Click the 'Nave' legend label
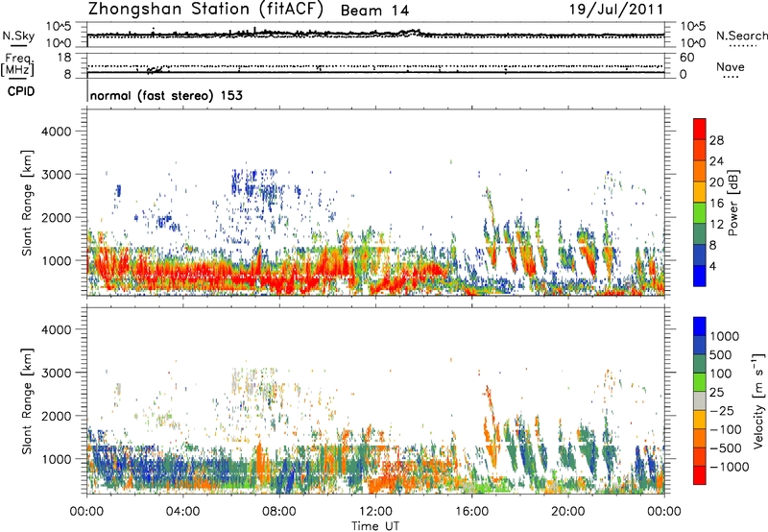 (x=731, y=66)
